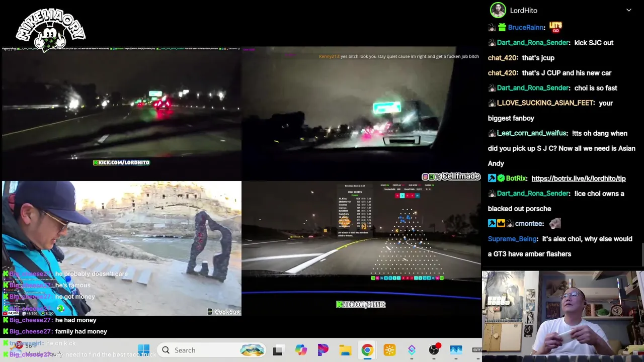644x362 pixels.
Task: Click the LET'S GO emote from BruceRainn
Action: 555,27
